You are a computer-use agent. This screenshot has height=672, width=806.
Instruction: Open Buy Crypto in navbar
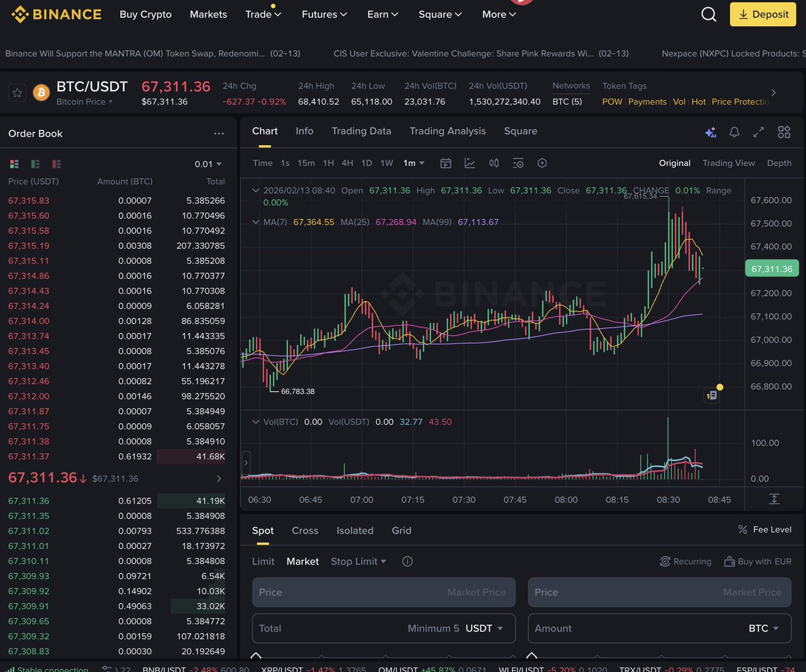(146, 14)
